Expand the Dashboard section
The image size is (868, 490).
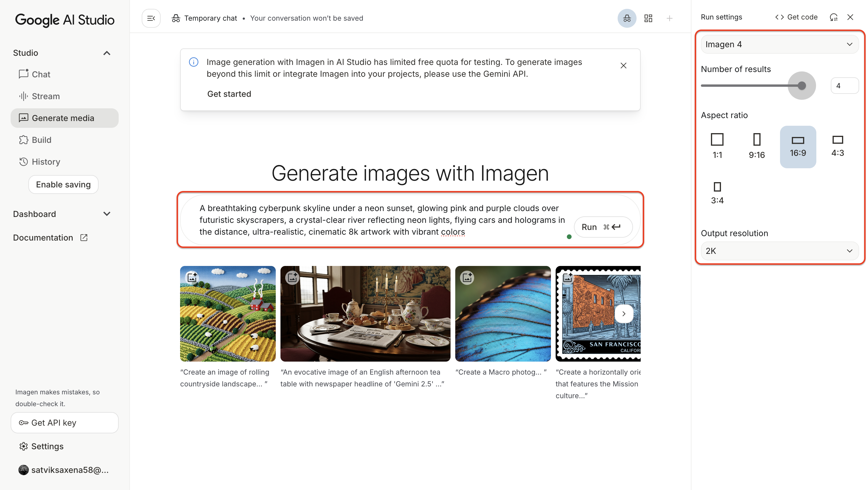coord(107,214)
